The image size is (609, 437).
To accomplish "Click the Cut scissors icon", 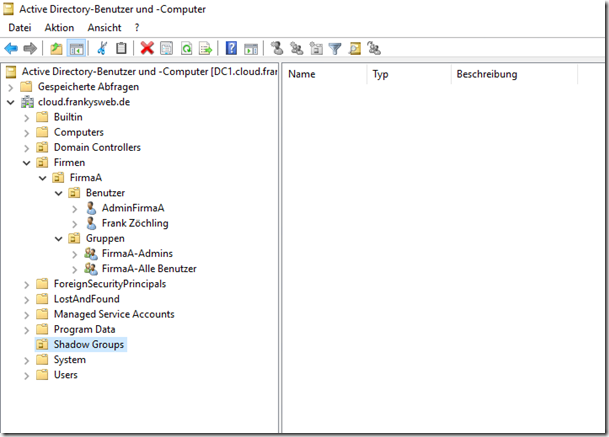I will [x=102, y=48].
